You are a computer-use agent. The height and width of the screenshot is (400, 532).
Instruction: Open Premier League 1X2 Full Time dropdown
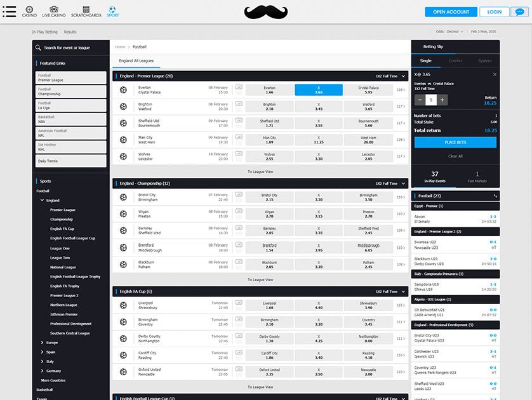click(390, 76)
